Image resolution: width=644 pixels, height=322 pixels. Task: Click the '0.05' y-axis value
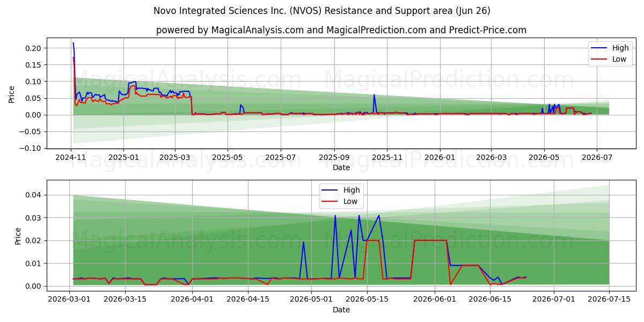33,98
